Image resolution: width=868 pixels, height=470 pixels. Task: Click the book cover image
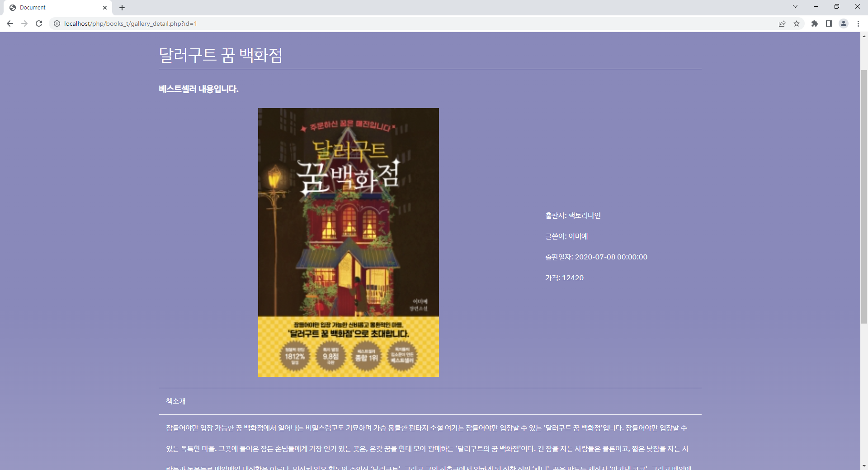(x=349, y=242)
